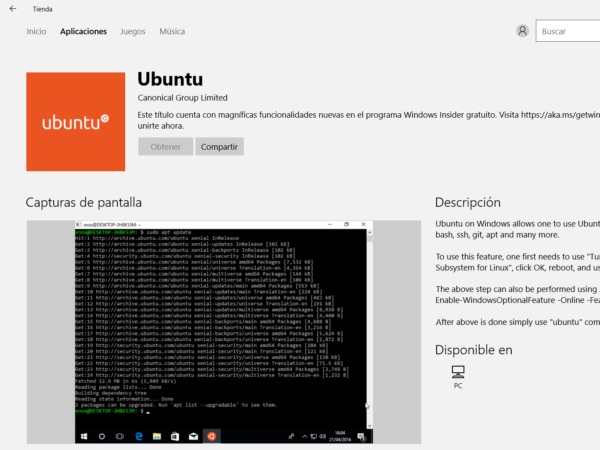Click the terminal window's scrollbar in the screenshot
Image resolution: width=600 pixels, height=450 pixels.
point(369,329)
